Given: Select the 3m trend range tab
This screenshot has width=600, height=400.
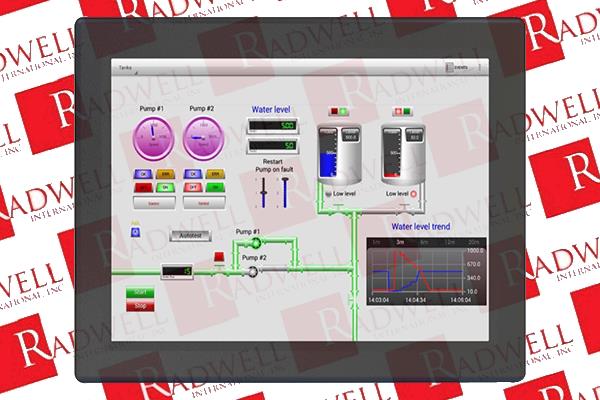Looking at the screenshot, I should coord(400,242).
